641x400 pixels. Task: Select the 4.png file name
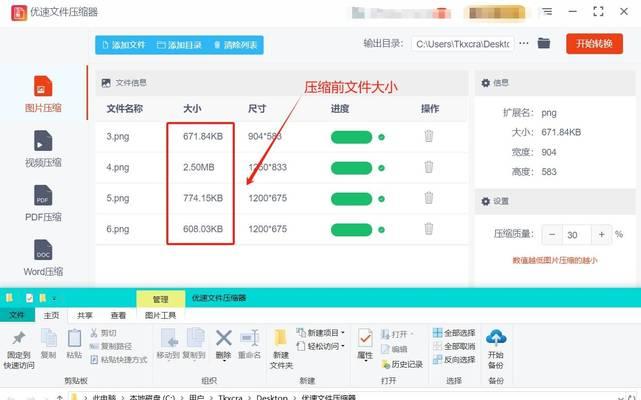[118, 167]
